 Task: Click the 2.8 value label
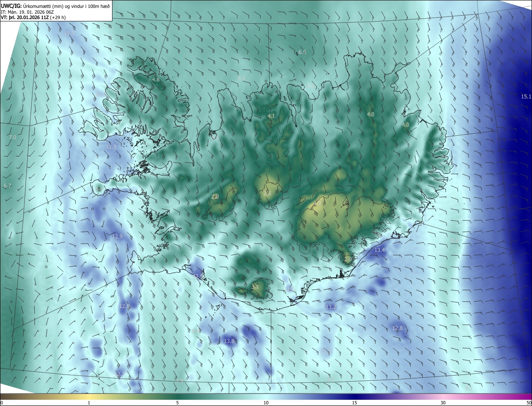pyautogui.click(x=215, y=197)
